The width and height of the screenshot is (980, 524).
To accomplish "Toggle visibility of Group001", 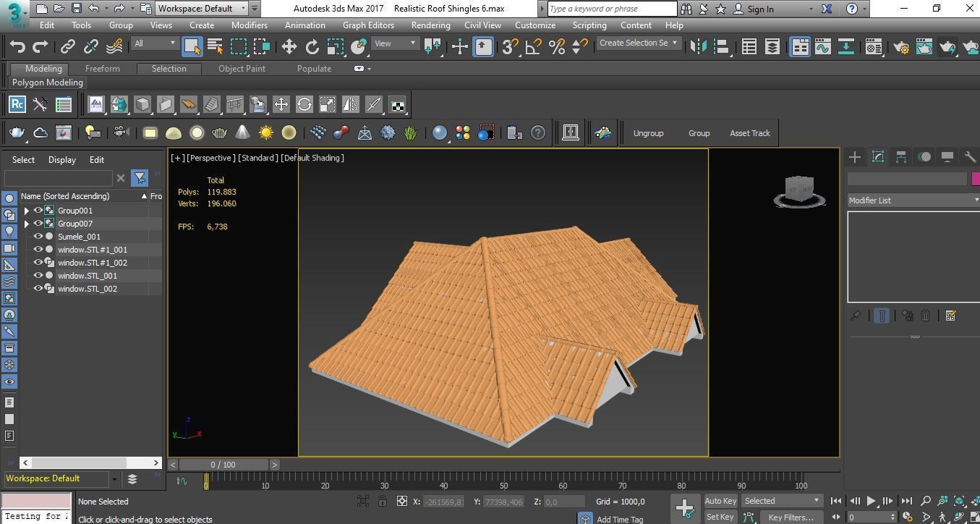I will [x=38, y=211].
